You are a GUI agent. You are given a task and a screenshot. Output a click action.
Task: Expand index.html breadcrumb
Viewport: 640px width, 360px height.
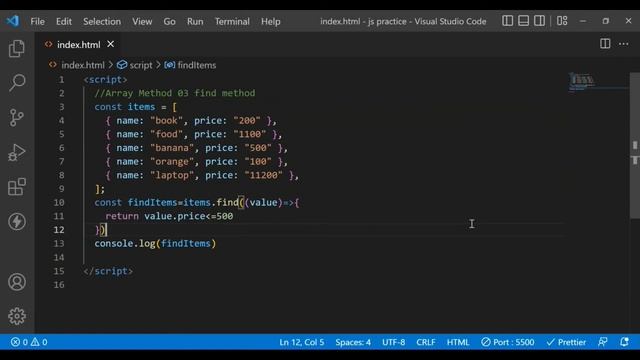[x=83, y=65]
